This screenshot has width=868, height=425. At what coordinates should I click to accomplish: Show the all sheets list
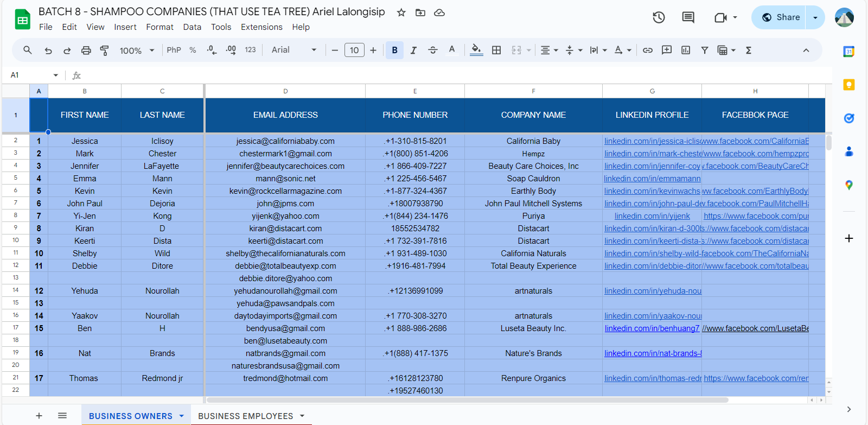point(62,416)
